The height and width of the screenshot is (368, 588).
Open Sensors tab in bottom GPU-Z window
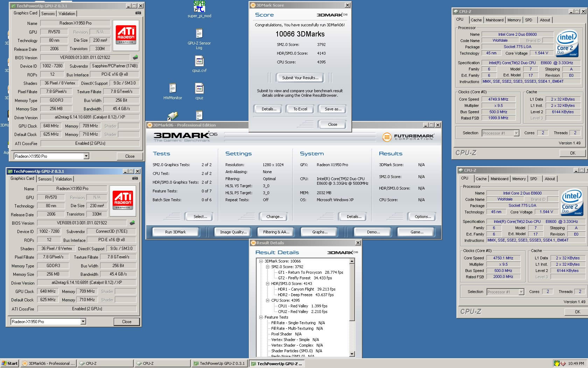[45, 179]
